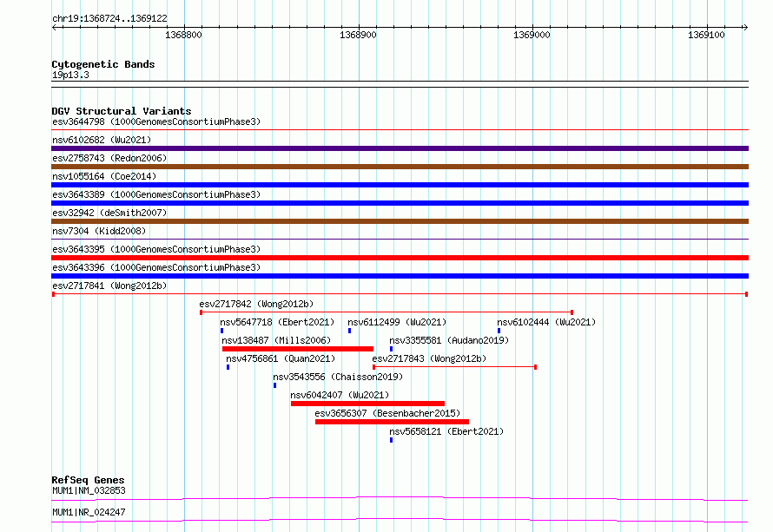Open the esv2758743 (Redon2006) label
This screenshot has width=773, height=532.
(x=109, y=158)
